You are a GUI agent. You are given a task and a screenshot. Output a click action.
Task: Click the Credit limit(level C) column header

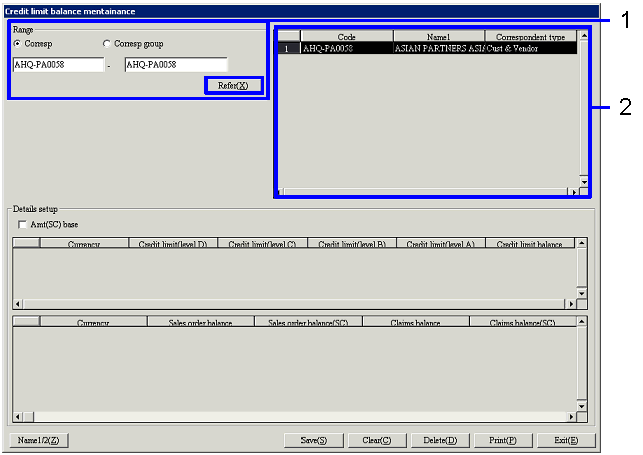click(x=262, y=243)
